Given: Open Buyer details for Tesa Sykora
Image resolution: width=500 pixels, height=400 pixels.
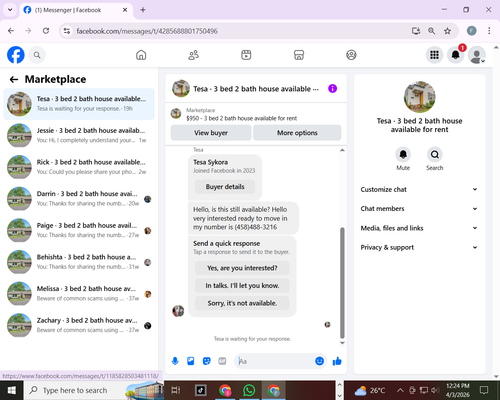Looking at the screenshot, I should (225, 187).
